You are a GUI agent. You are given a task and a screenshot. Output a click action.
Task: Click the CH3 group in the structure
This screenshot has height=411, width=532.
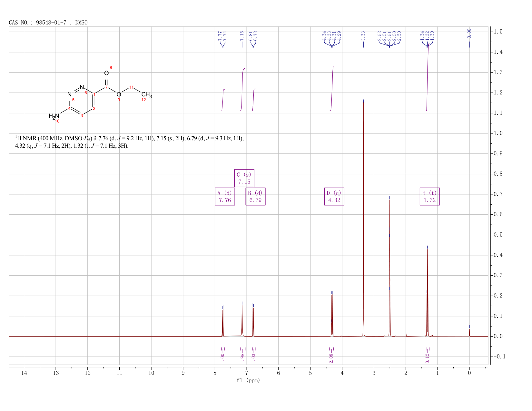[x=146, y=95]
